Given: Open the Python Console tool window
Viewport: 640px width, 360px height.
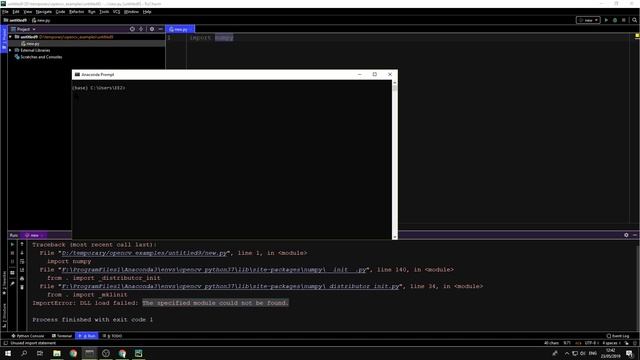Looking at the screenshot, I should [28, 336].
